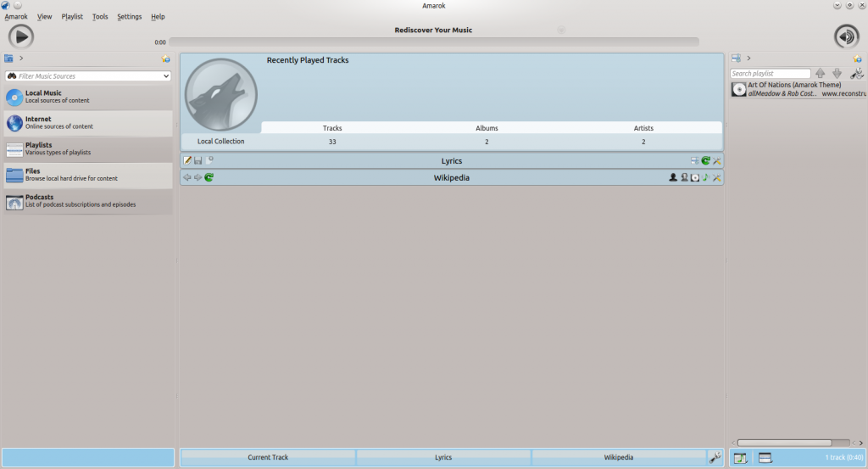Screen dimensions: 868x469
Task: Open the Settings menu
Action: [129, 17]
